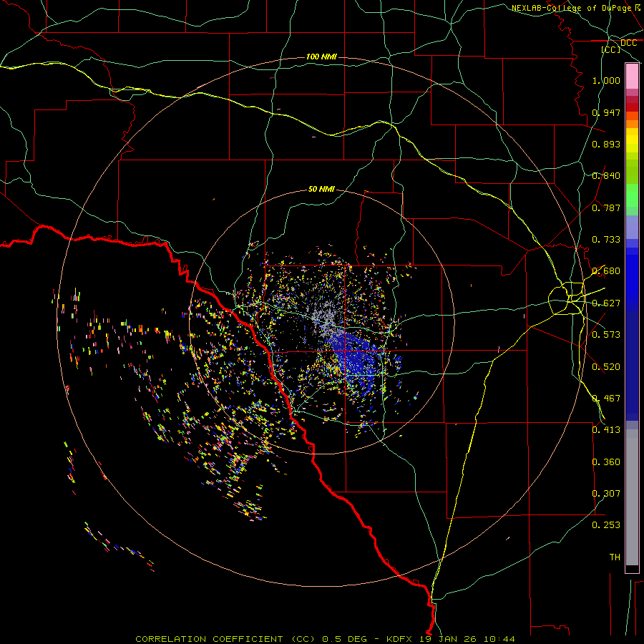The image size is (644, 644).
Task: Pick the gray band on the color bar
Action: [x=632, y=497]
